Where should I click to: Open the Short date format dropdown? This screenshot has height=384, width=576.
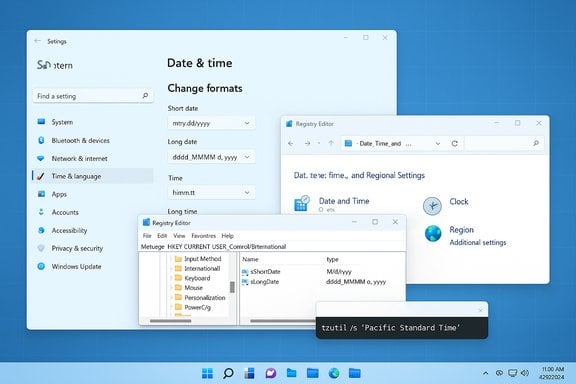coord(211,123)
